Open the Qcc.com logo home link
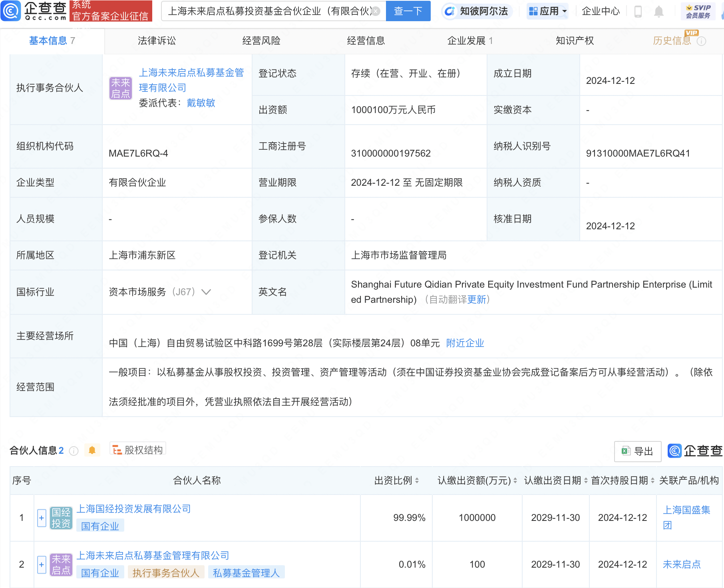Viewport: 724px width, 588px height. (34, 11)
